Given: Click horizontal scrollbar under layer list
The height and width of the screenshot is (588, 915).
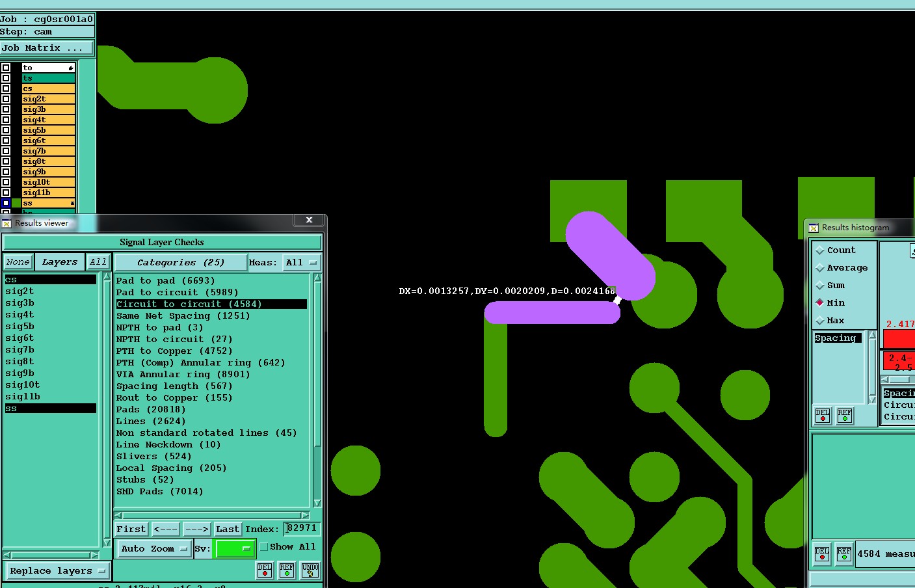Looking at the screenshot, I should point(51,555).
